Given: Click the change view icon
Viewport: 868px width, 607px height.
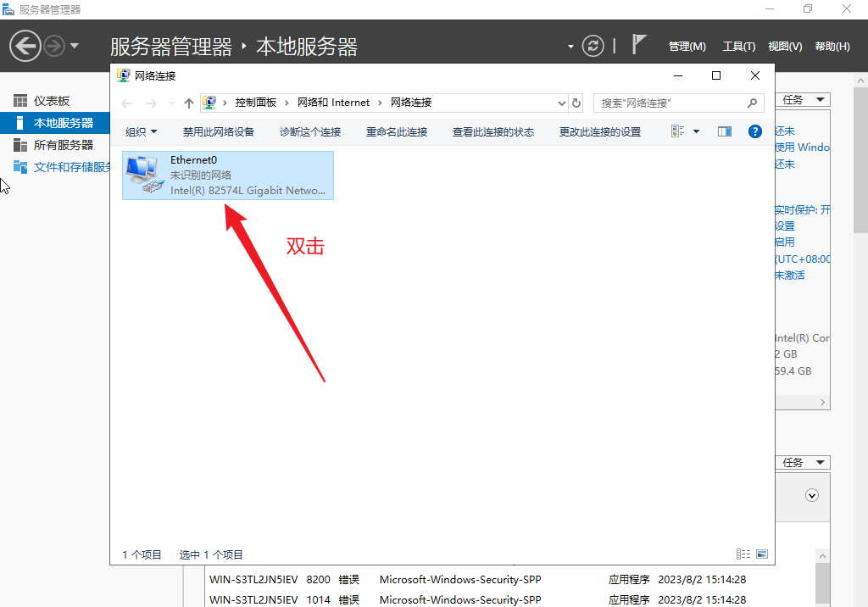Looking at the screenshot, I should click(x=677, y=131).
